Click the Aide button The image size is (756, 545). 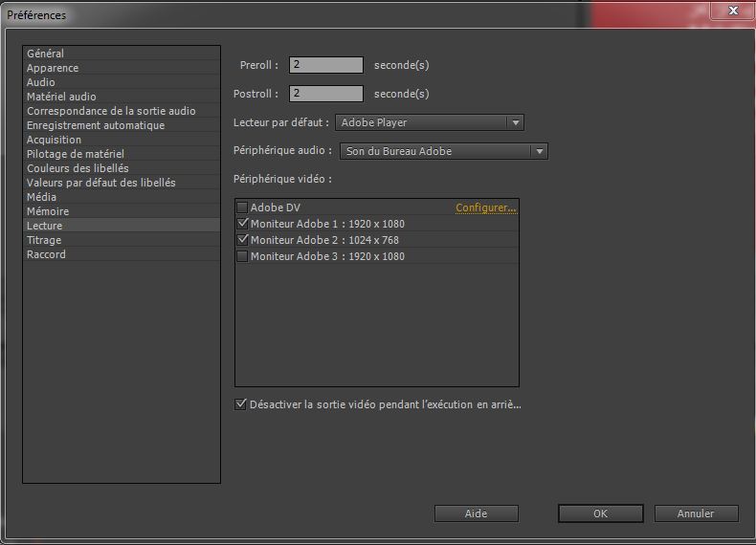(x=477, y=513)
